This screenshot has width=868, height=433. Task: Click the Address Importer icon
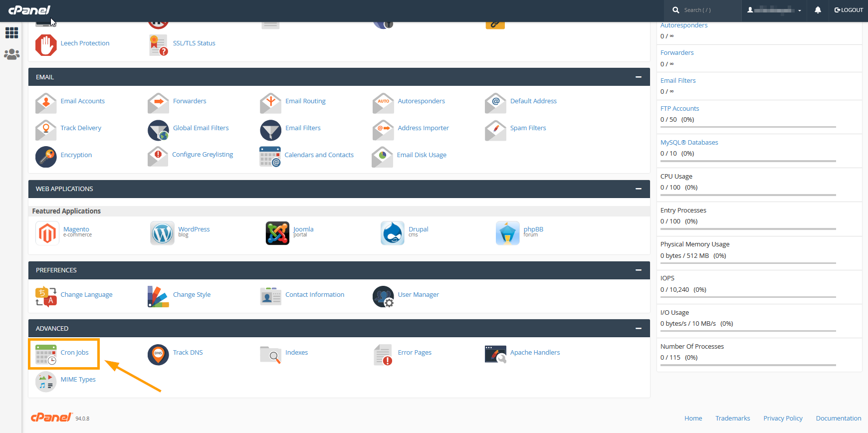(383, 130)
